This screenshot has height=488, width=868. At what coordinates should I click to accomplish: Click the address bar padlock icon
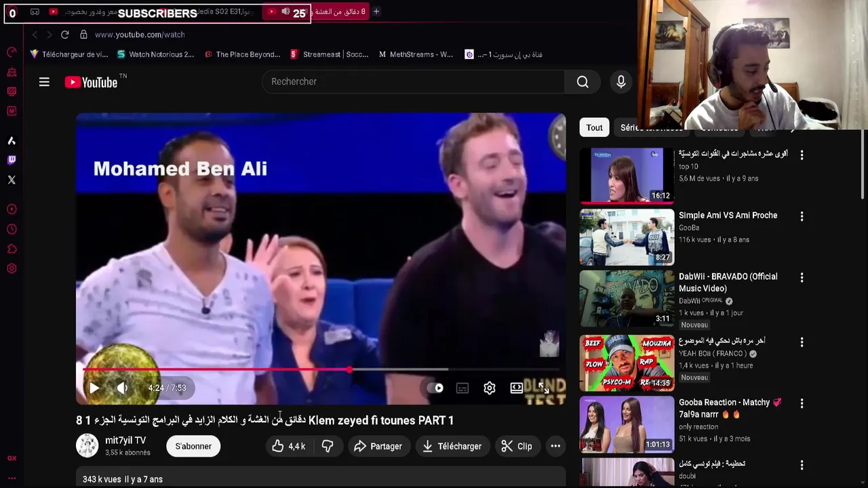pos(83,35)
